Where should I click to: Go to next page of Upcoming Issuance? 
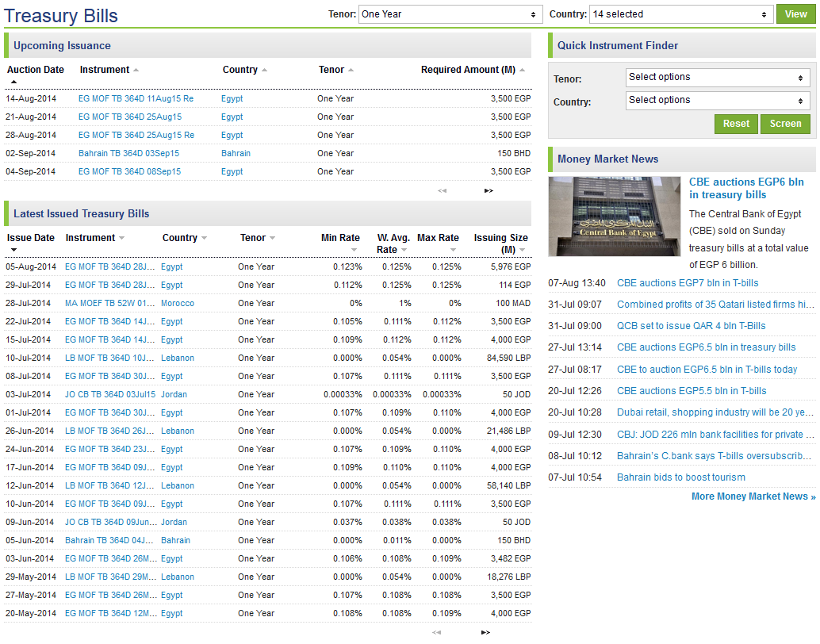click(x=489, y=191)
